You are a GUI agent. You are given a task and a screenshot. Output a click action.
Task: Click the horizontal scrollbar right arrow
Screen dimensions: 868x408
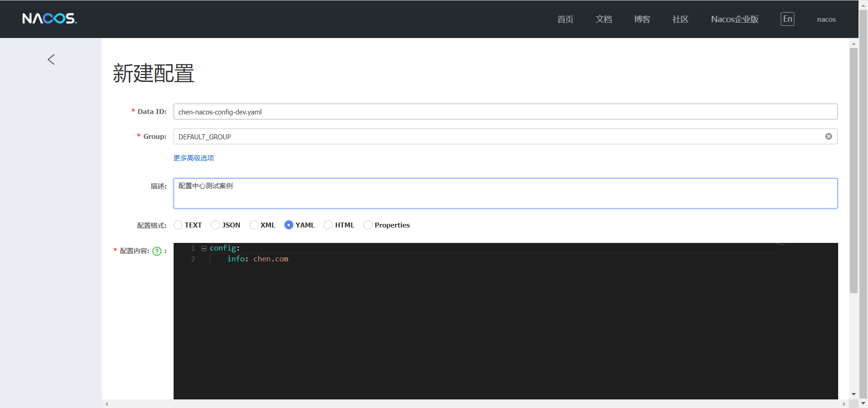pyautogui.click(x=844, y=404)
